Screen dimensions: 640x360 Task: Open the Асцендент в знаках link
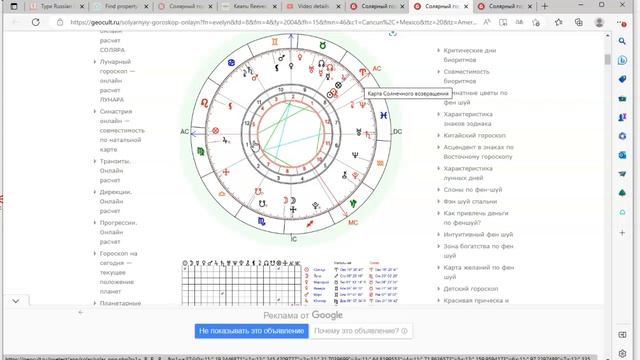(x=478, y=152)
